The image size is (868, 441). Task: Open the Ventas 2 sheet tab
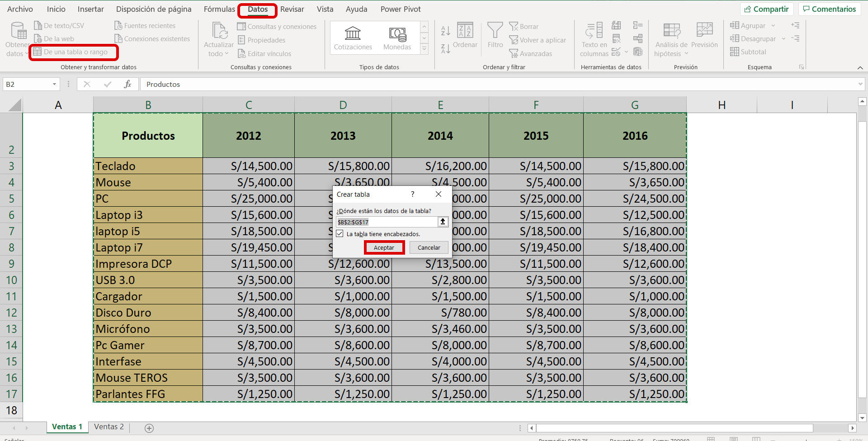(x=108, y=427)
